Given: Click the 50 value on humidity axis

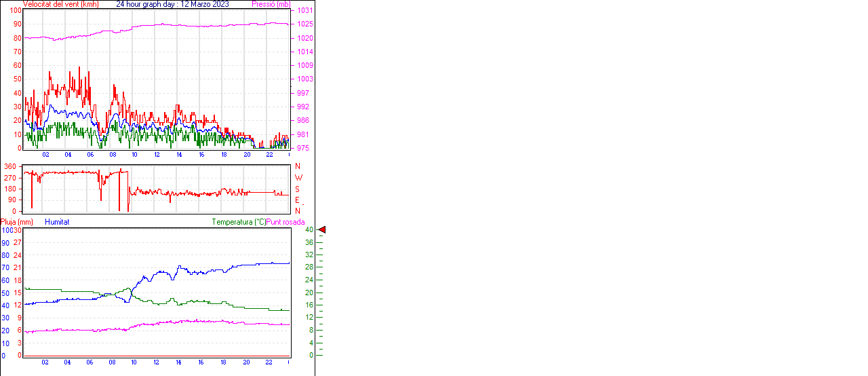Looking at the screenshot, I should coord(5,293).
